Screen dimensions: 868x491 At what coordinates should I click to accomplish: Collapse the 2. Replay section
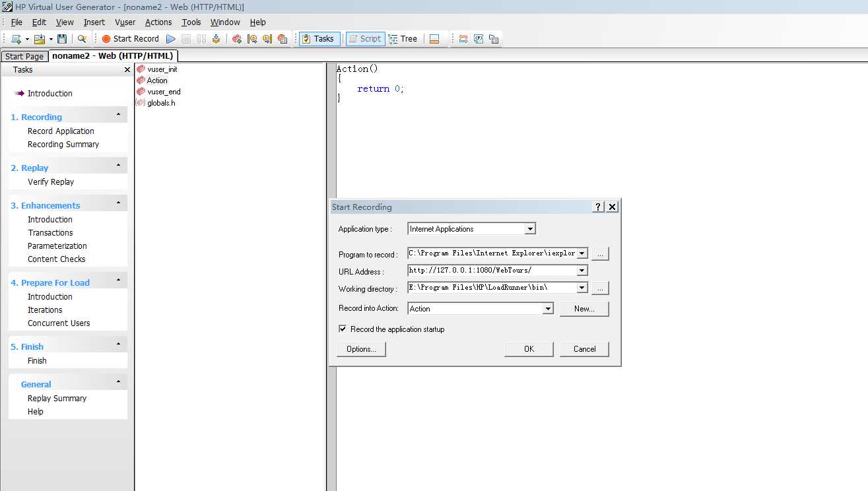[119, 166]
